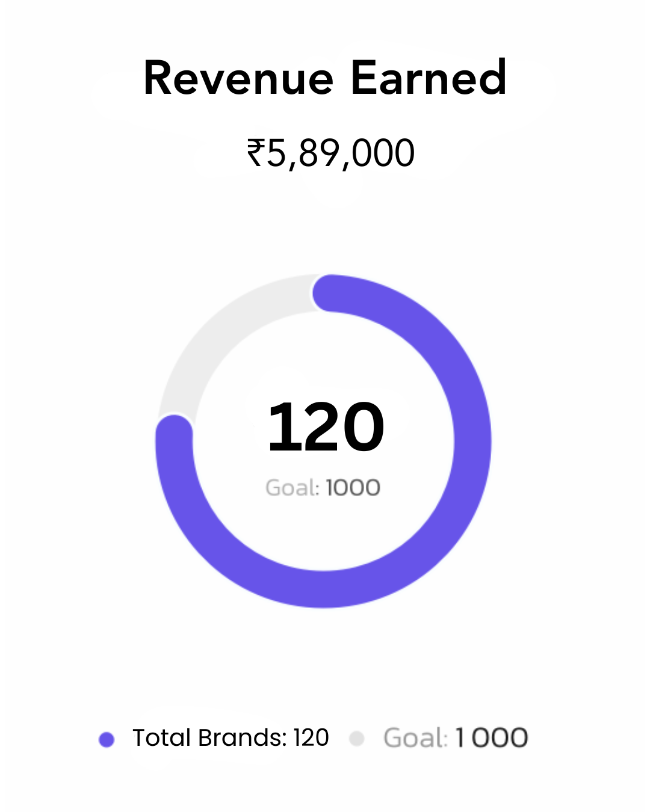Click the rupee symbol before the amount
This screenshot has width=650, height=812.
coord(256,152)
